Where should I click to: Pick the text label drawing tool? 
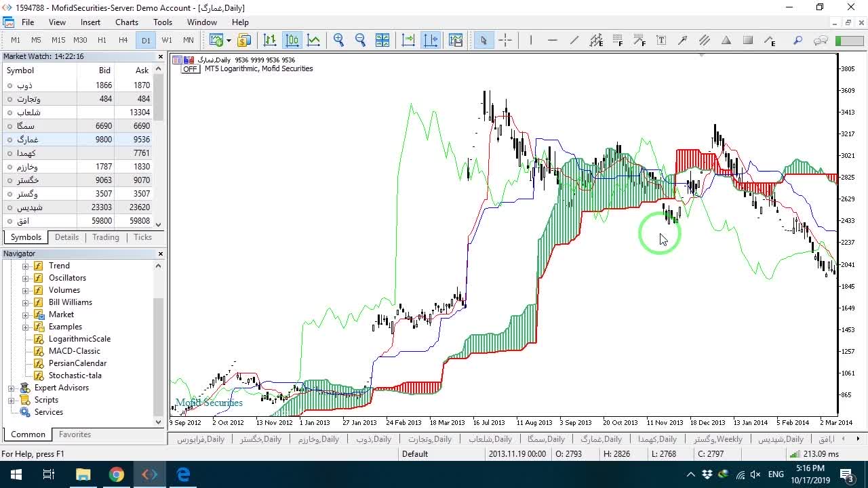coord(661,40)
